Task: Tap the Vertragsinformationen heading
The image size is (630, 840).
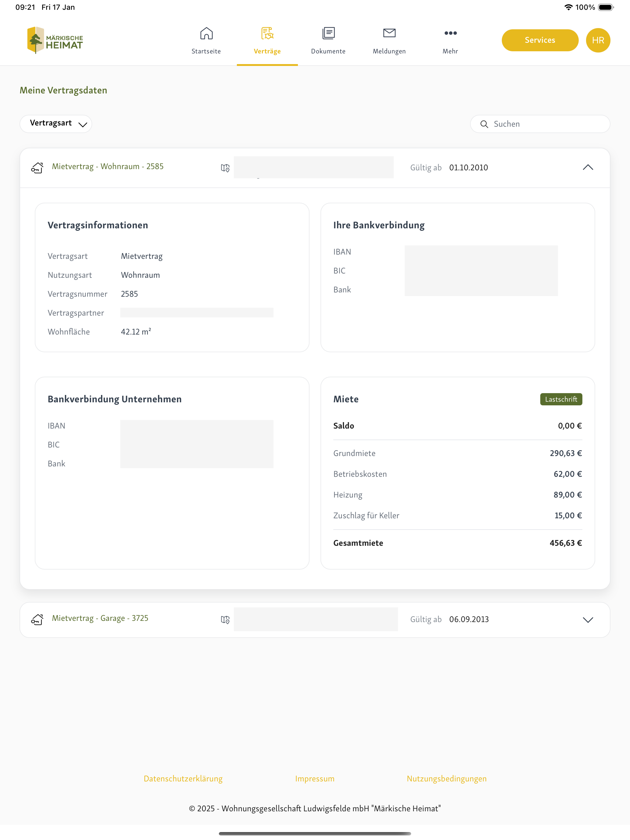Action: 98,225
